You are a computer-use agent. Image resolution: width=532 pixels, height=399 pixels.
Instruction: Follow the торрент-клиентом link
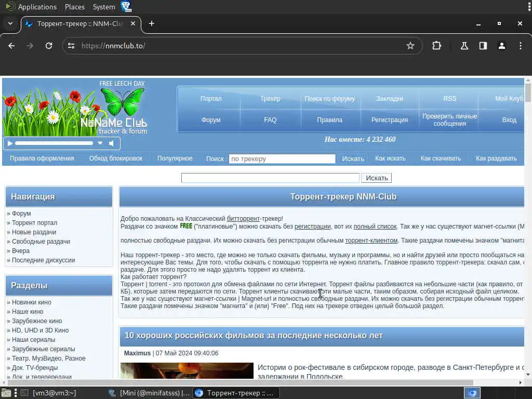371,240
